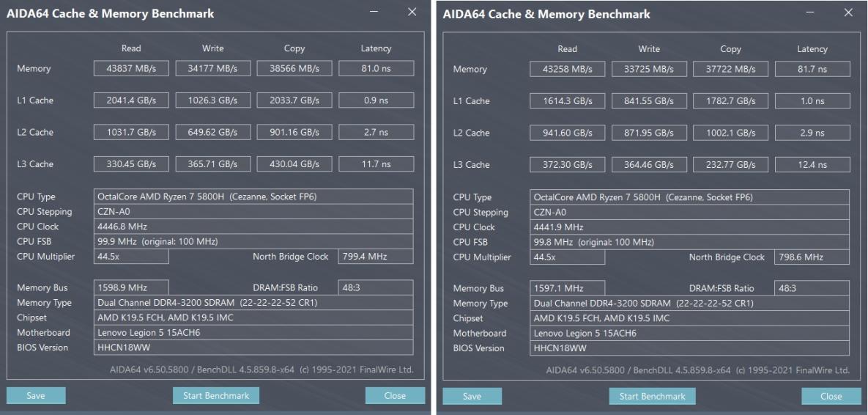This screenshot has width=868, height=415.
Task: Select right L2 Cache Latency 2.9 ns
Action: 812,133
